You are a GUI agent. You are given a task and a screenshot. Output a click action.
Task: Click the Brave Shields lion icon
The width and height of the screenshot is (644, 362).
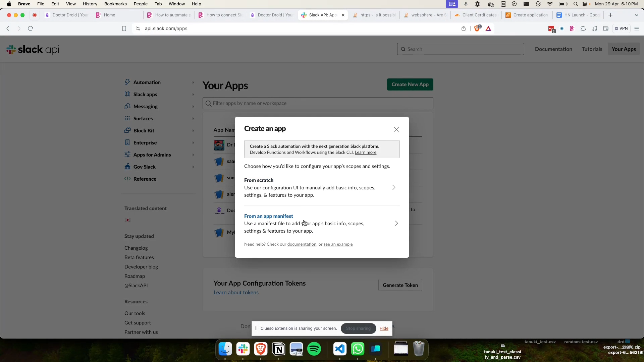[477, 28]
